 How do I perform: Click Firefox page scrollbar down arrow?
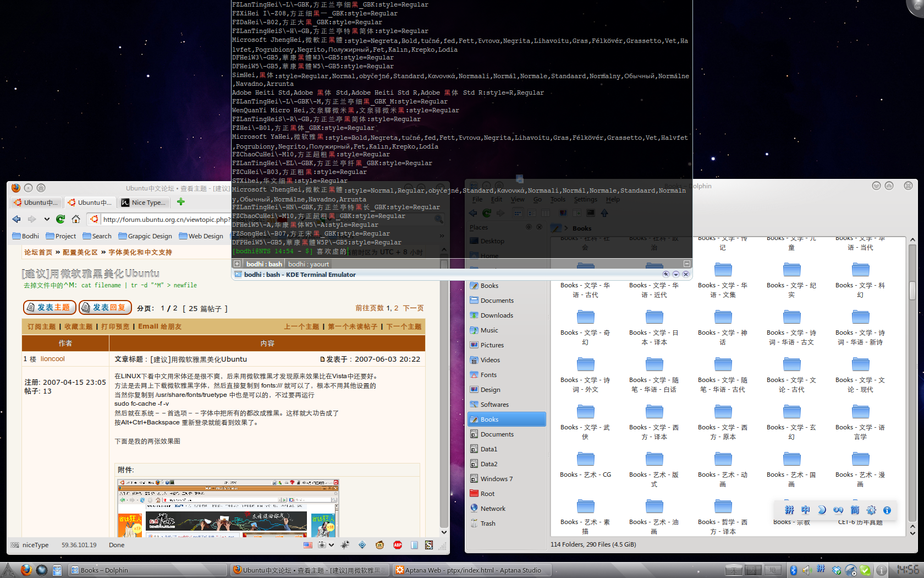click(444, 532)
